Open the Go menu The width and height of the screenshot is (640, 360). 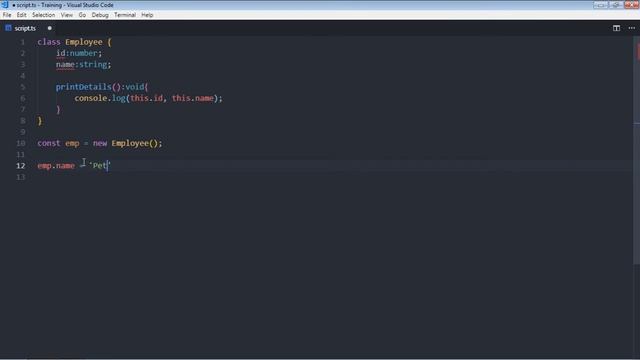tap(82, 15)
